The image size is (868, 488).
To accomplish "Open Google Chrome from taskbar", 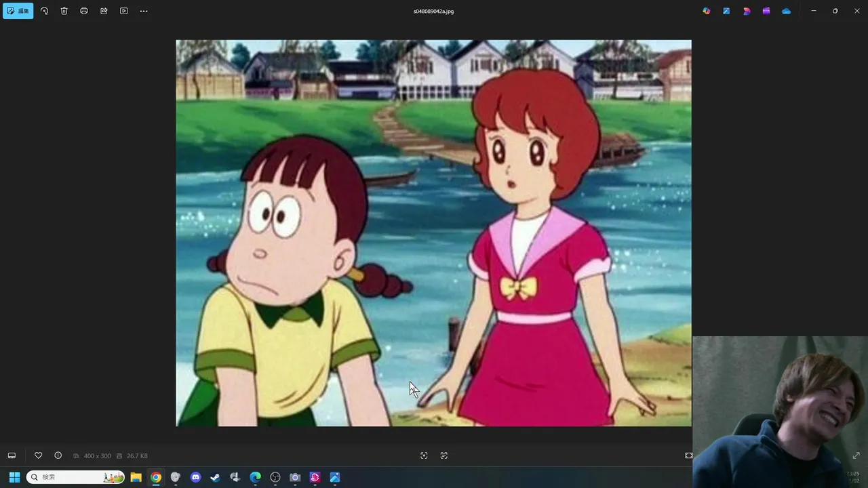I will [156, 477].
